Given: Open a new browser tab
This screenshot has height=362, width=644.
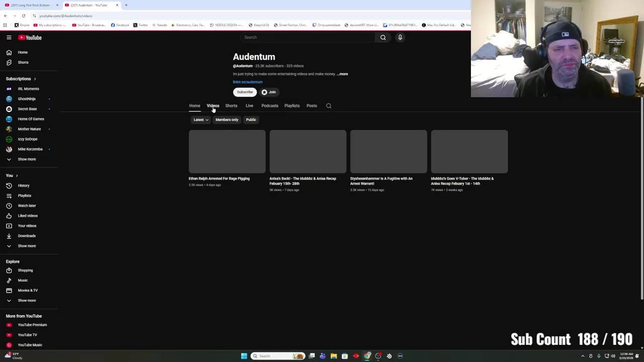Looking at the screenshot, I should 126,5.
